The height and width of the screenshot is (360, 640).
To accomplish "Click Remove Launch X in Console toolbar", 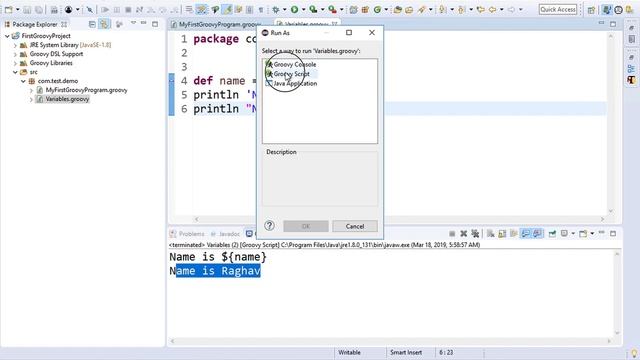I will [464, 233].
